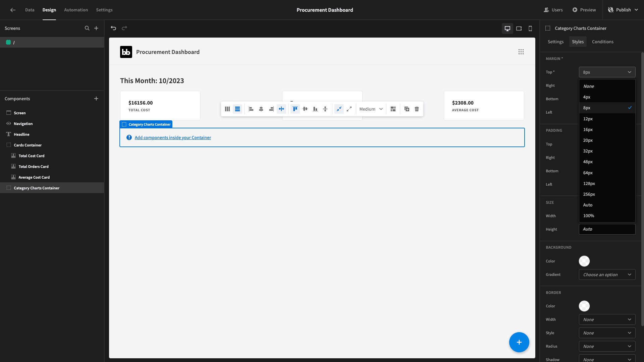The width and height of the screenshot is (644, 362).
Task: Align container content to the left
Action: 251,109
